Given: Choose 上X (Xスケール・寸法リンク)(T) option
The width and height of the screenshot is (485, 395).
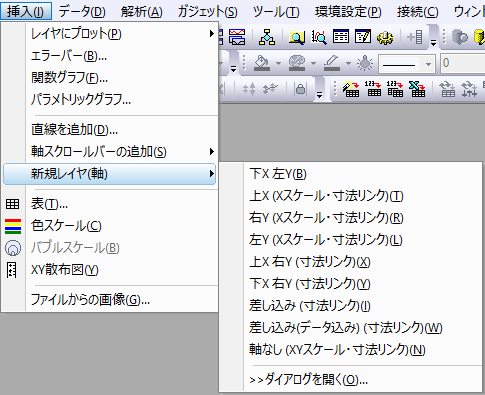Looking at the screenshot, I should click(x=351, y=196).
